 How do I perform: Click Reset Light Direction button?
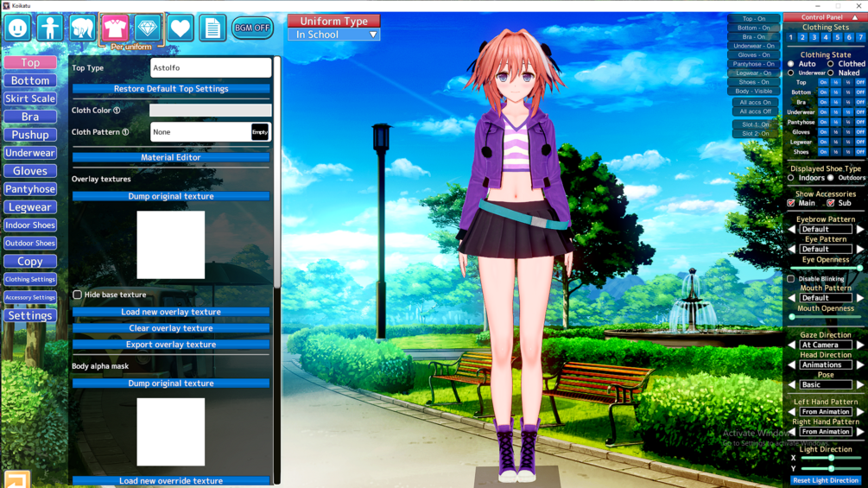click(826, 480)
